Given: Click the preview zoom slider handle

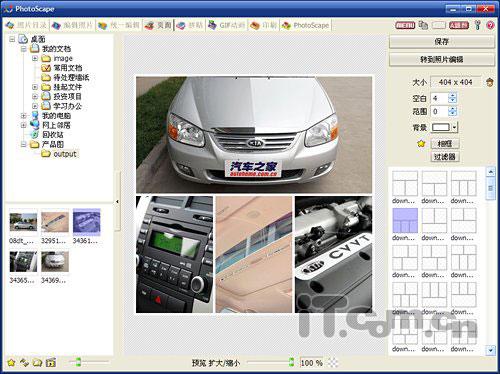Looking at the screenshot, I should pos(291,362).
